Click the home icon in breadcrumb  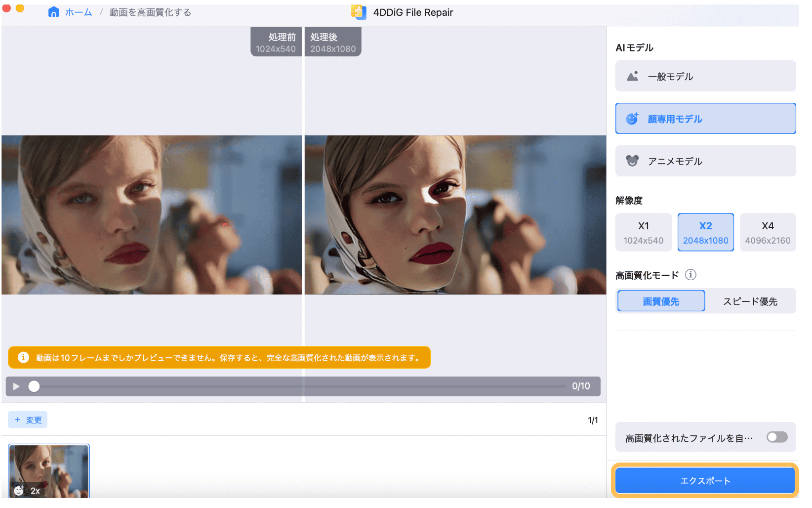click(x=53, y=12)
